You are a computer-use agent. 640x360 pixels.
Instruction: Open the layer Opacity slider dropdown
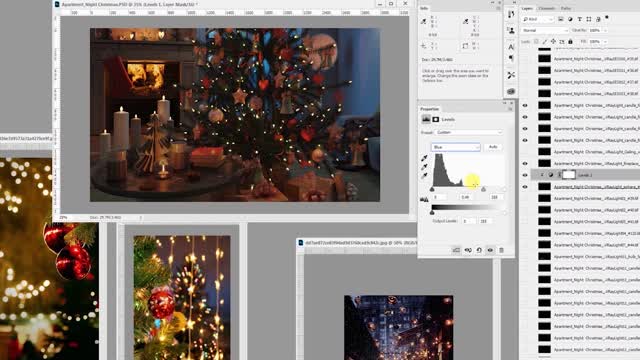coord(605,30)
